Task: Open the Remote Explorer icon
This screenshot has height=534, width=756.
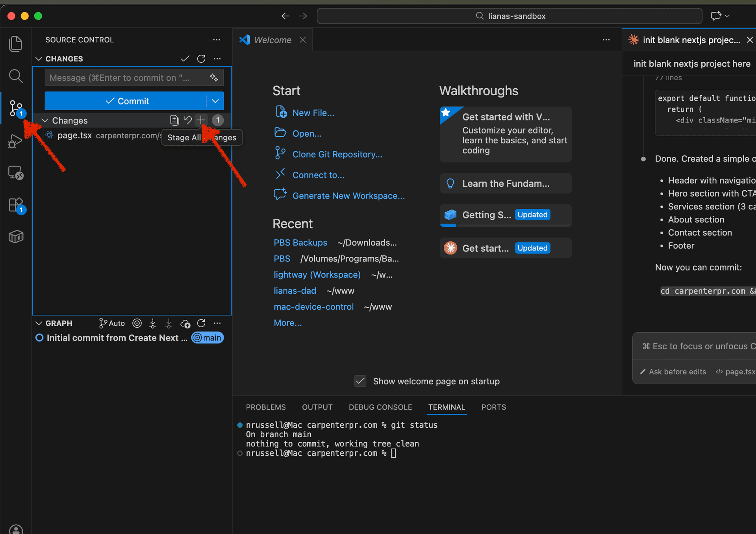Action: pyautogui.click(x=16, y=172)
